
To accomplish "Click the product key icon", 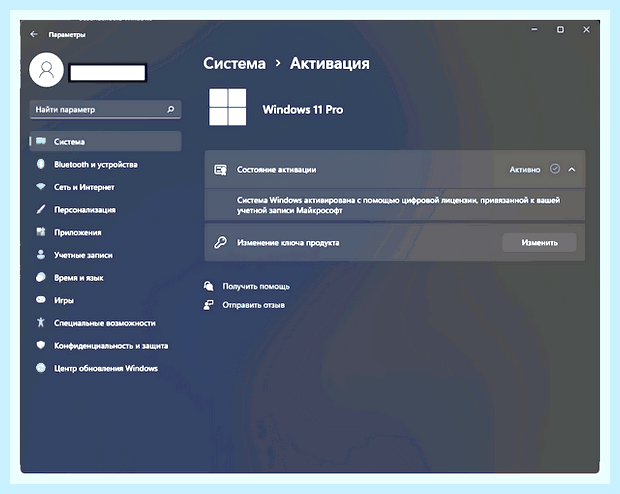I will coord(220,242).
